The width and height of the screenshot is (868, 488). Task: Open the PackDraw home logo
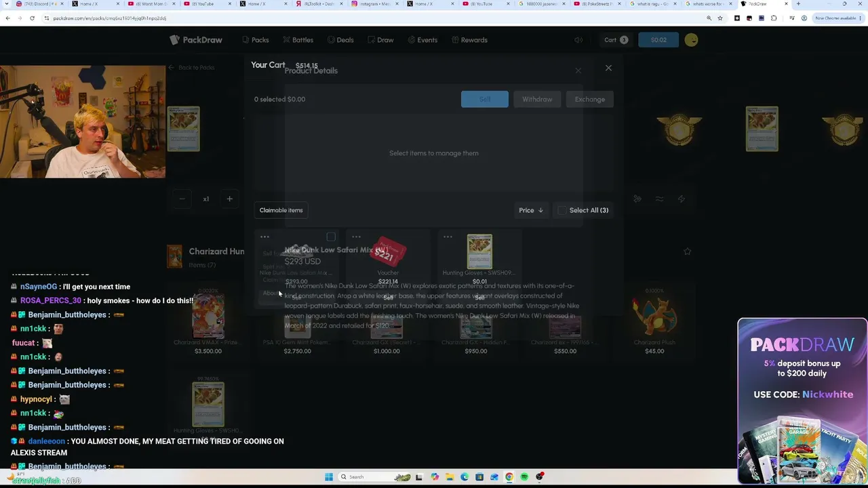tap(196, 40)
